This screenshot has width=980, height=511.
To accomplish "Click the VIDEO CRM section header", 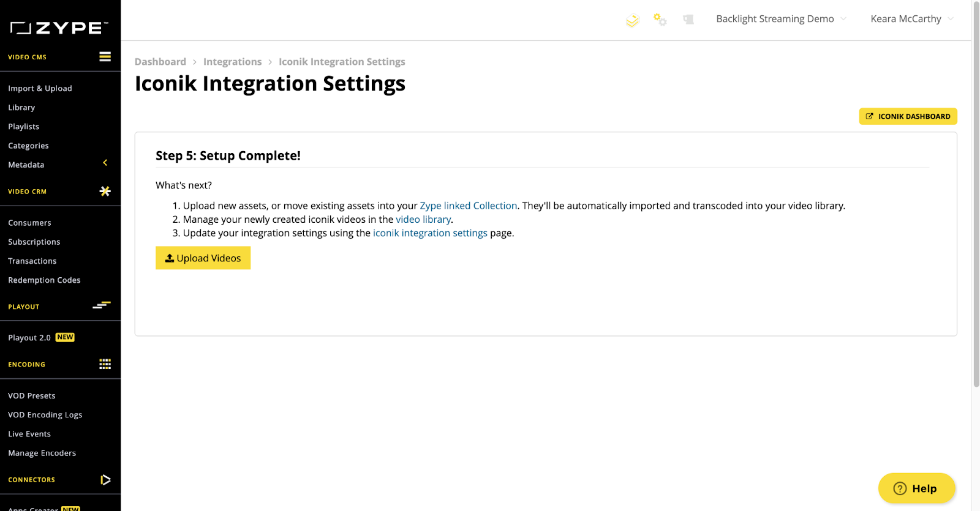I will click(27, 192).
